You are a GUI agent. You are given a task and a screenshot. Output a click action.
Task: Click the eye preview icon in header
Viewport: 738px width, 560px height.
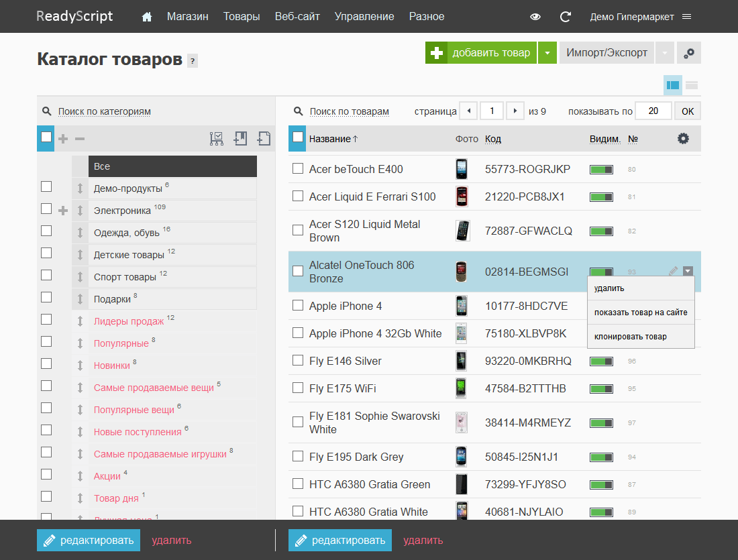(535, 17)
